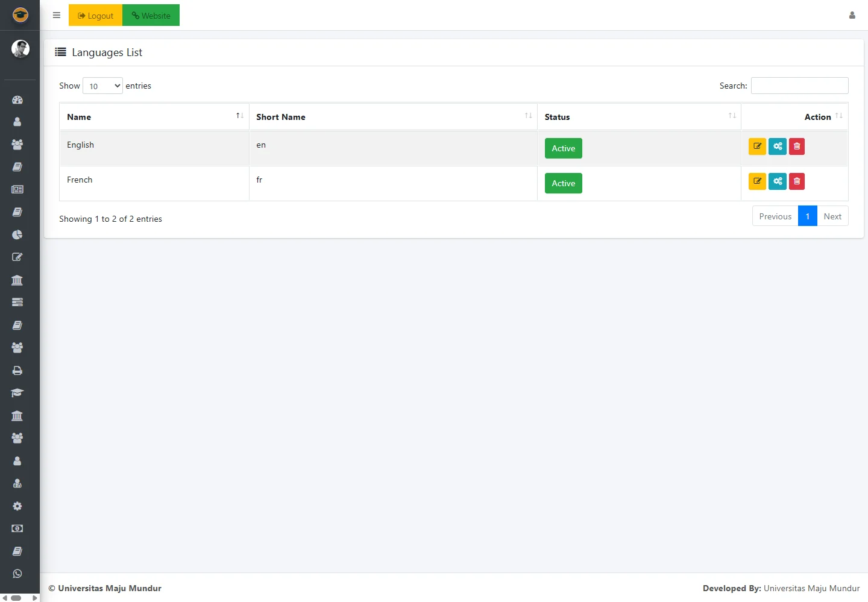
Task: Open settings gears for the English row
Action: pyautogui.click(x=778, y=146)
